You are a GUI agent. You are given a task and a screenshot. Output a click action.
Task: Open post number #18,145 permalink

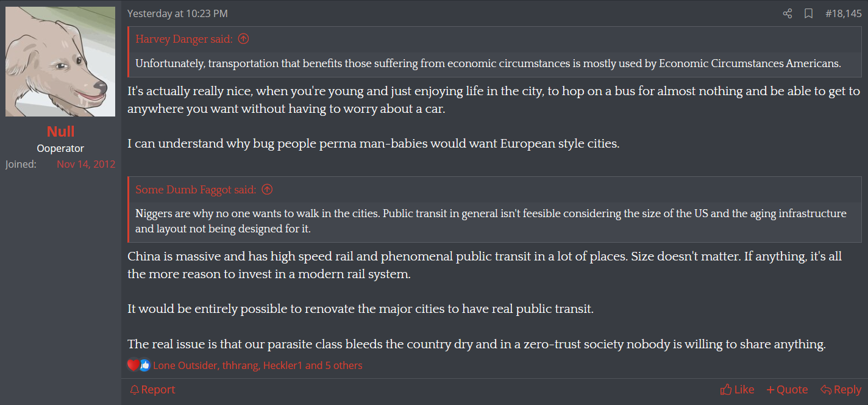pos(843,13)
